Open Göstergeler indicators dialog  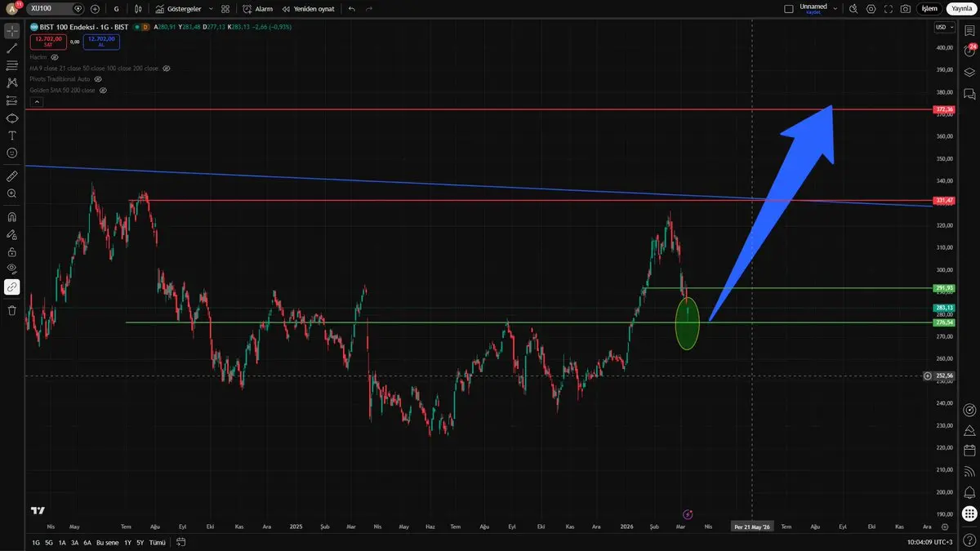pyautogui.click(x=178, y=8)
